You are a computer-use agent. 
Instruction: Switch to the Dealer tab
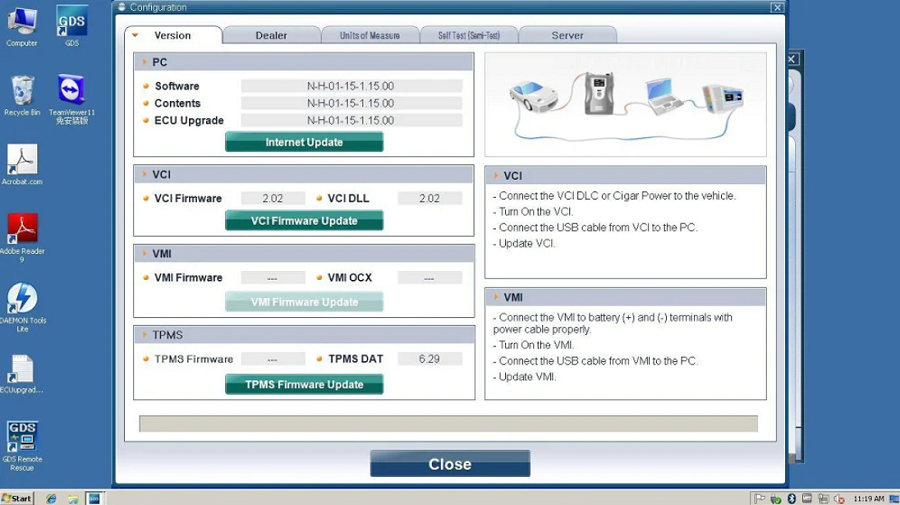[271, 35]
